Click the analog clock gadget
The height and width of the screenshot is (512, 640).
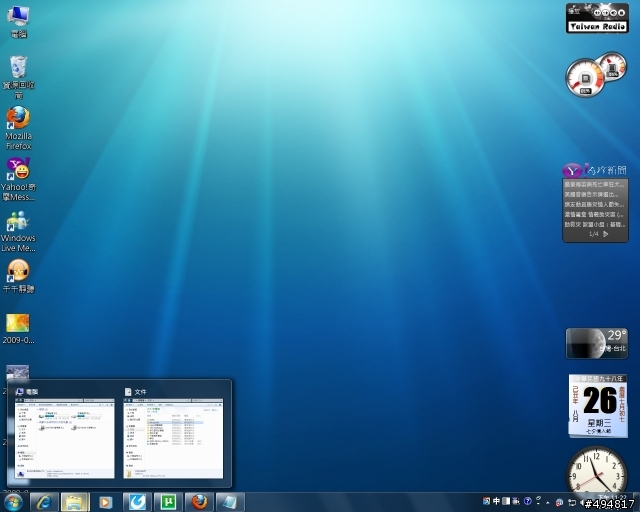coord(597,470)
